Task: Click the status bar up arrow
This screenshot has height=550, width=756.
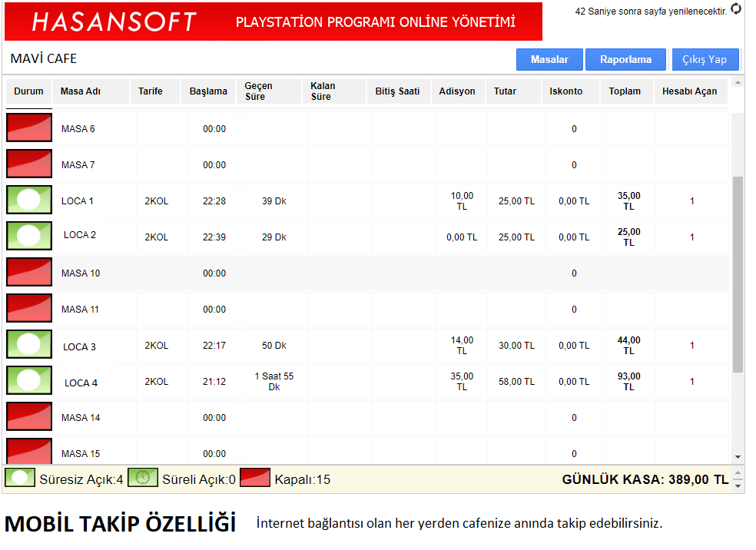Action: click(738, 473)
